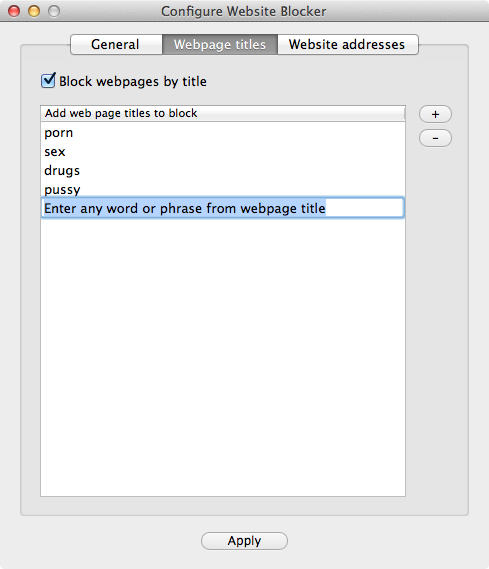This screenshot has height=569, width=489.
Task: Click the Add web page titles column header
Action: coord(223,113)
